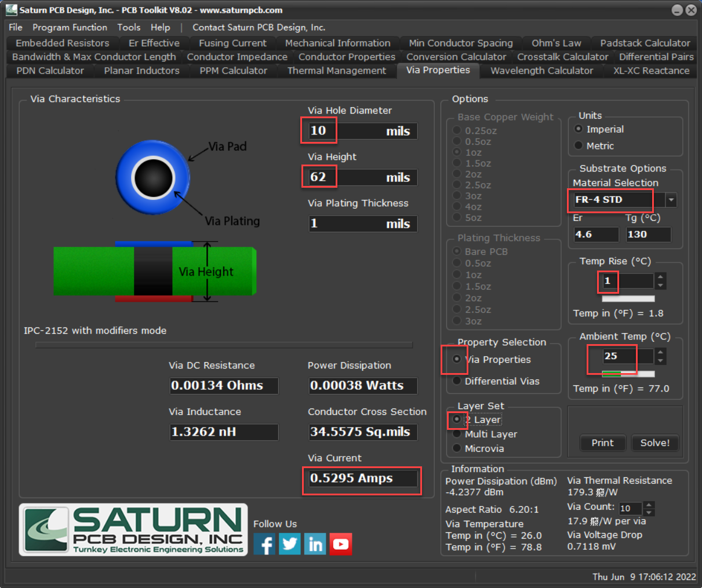The height and width of the screenshot is (588, 702).
Task: Click the Via DC Resistance value
Action: [224, 386]
